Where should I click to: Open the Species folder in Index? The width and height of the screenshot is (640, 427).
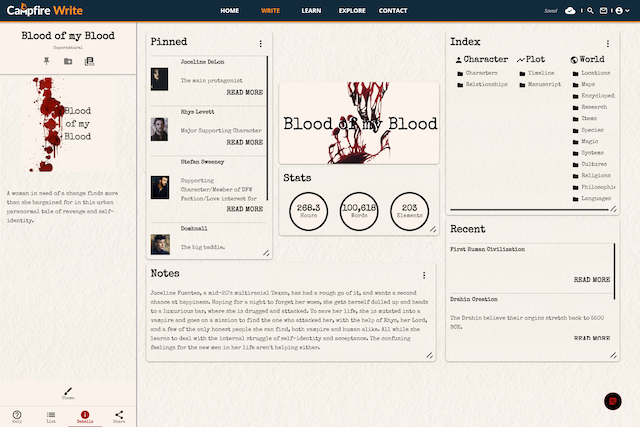[x=588, y=130]
